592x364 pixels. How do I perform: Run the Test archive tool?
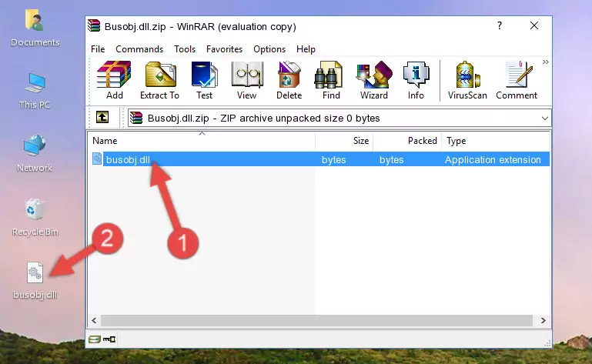coord(204,80)
